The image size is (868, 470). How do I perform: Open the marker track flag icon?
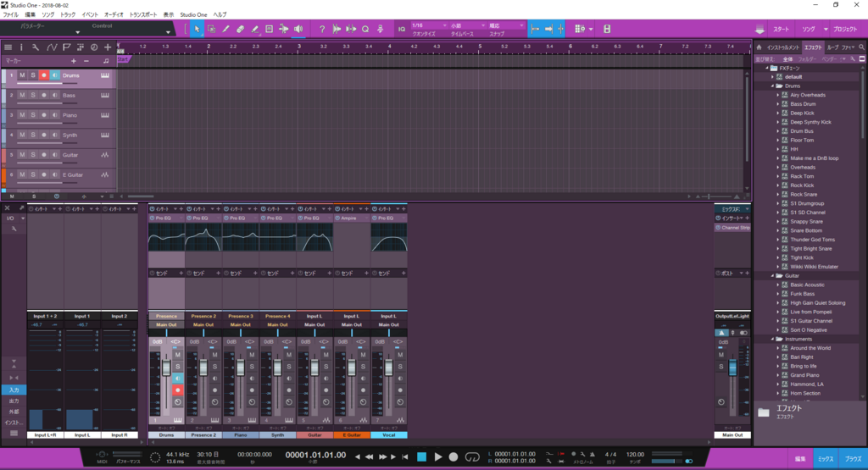(66, 47)
